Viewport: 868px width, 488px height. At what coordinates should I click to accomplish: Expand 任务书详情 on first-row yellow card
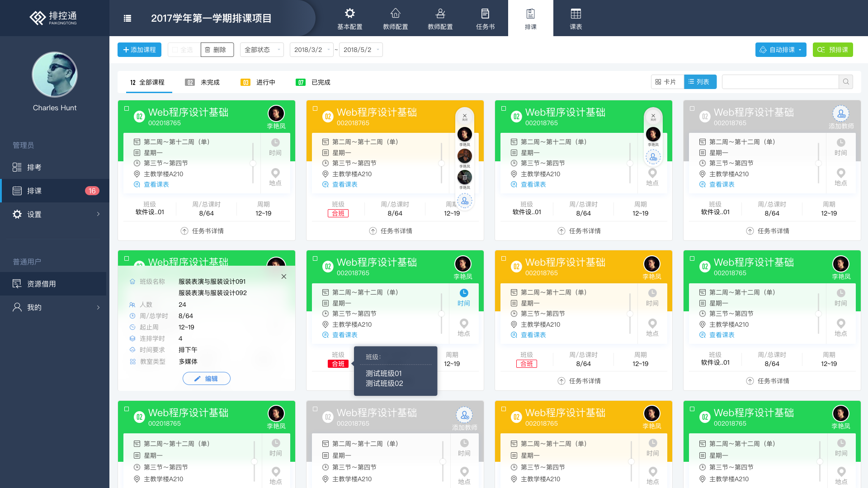(391, 231)
